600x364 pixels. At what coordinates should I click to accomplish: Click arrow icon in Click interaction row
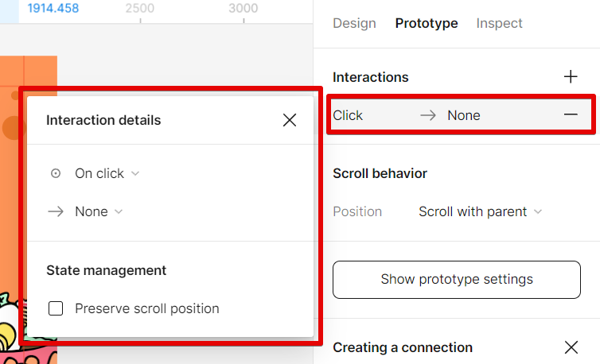[428, 115]
